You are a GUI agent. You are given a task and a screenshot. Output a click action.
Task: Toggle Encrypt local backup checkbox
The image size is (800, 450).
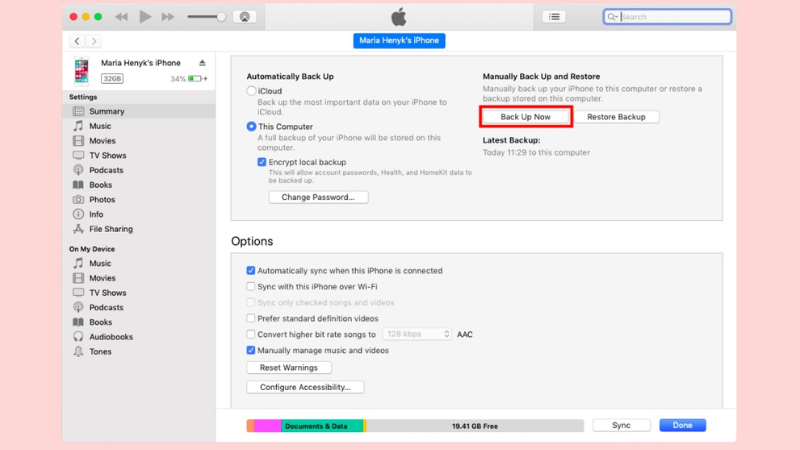[x=262, y=162]
